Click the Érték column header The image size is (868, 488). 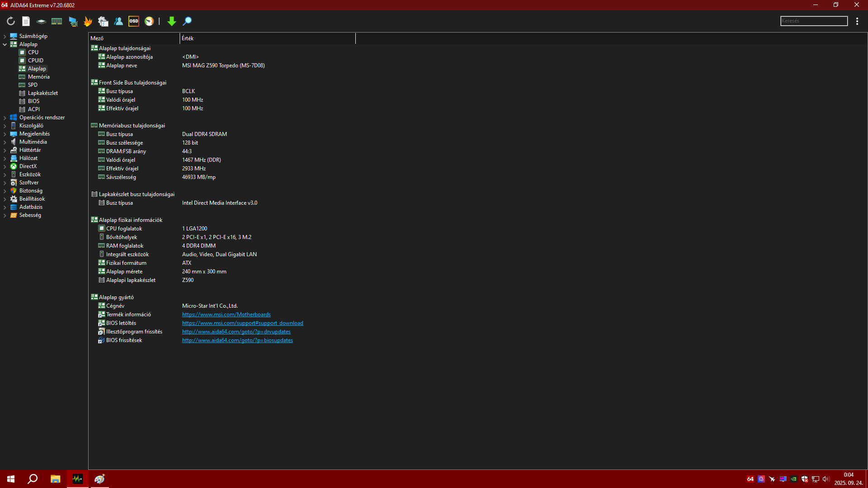[x=267, y=38]
